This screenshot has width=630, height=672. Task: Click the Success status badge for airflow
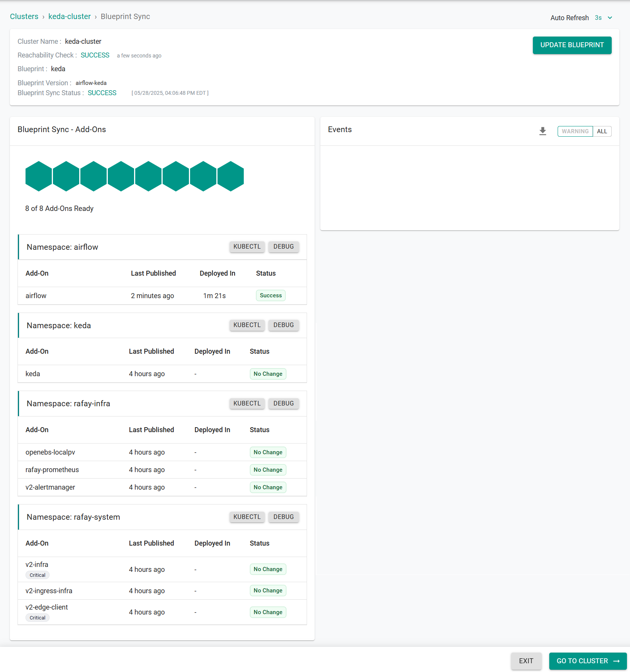[x=271, y=295]
